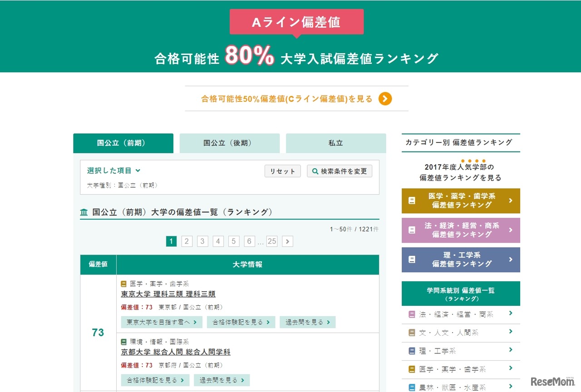Click chevron on 医学・薬学・歯学系 ranking banner
The width and height of the screenshot is (581, 392).
point(511,200)
